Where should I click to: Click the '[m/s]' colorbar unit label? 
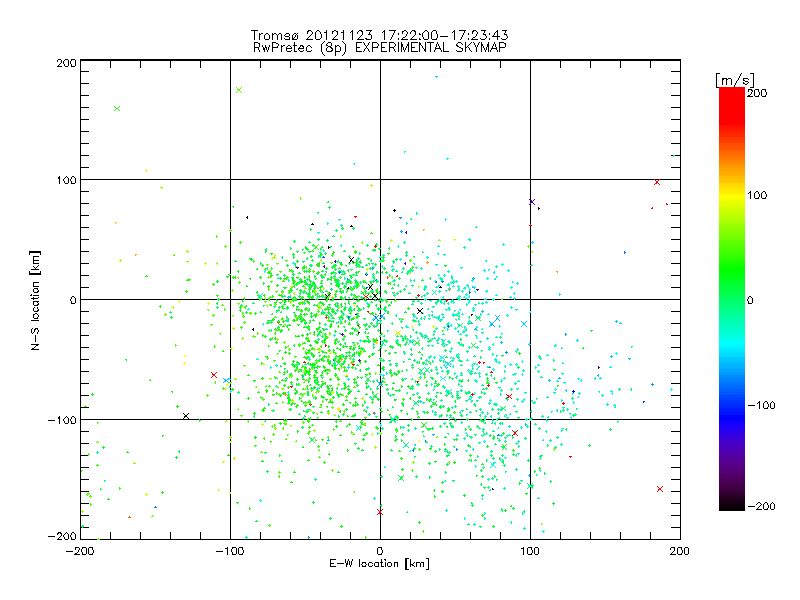(x=735, y=80)
